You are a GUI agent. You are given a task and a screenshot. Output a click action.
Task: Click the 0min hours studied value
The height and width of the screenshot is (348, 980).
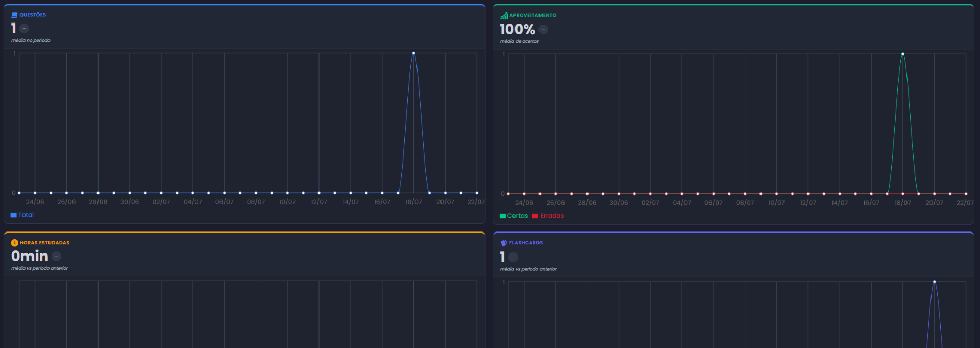point(30,256)
